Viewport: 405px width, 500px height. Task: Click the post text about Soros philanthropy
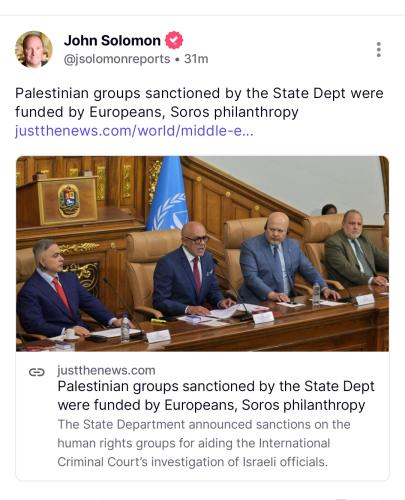point(199,103)
